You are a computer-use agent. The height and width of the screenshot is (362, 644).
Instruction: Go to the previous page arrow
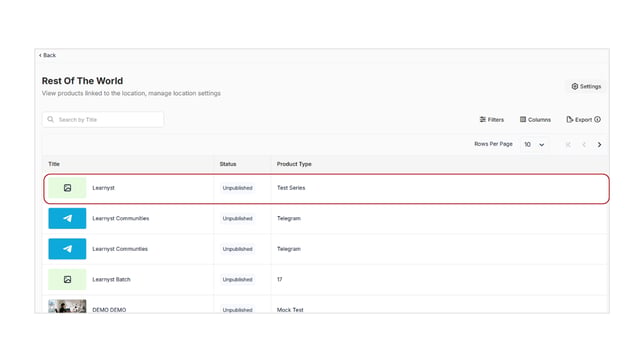pyautogui.click(x=584, y=145)
